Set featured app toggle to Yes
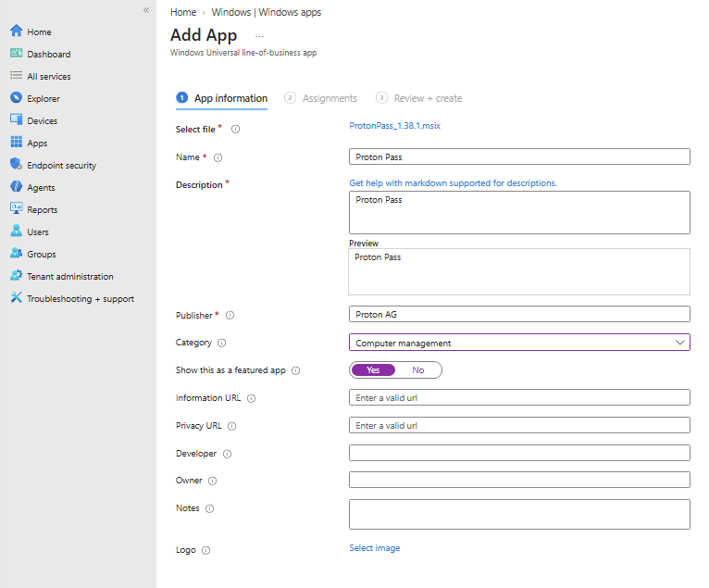 [373, 370]
